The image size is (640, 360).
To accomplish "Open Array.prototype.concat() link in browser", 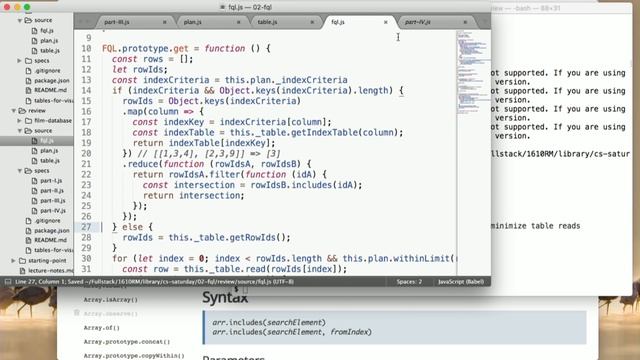I will click(x=127, y=342).
